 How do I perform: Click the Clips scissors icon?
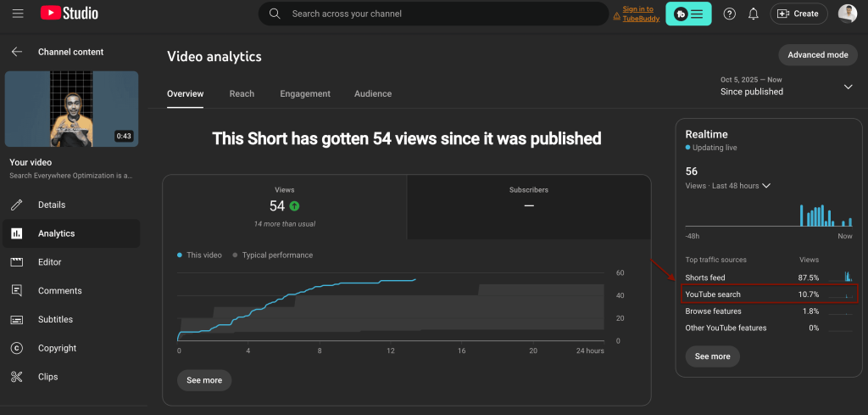[x=17, y=377]
